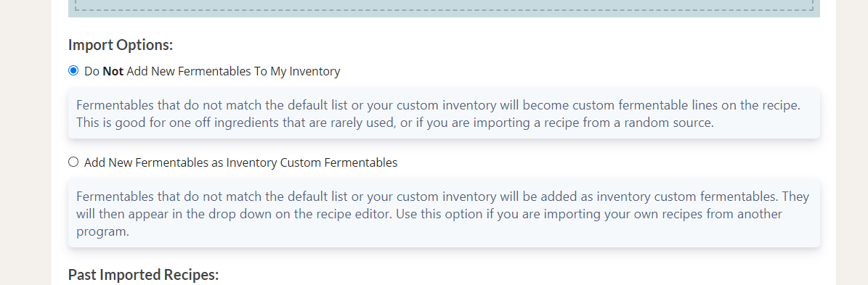
Task: Click the 'Add New Fermentables as Inventory Custom Fermentables' label
Action: [x=241, y=162]
